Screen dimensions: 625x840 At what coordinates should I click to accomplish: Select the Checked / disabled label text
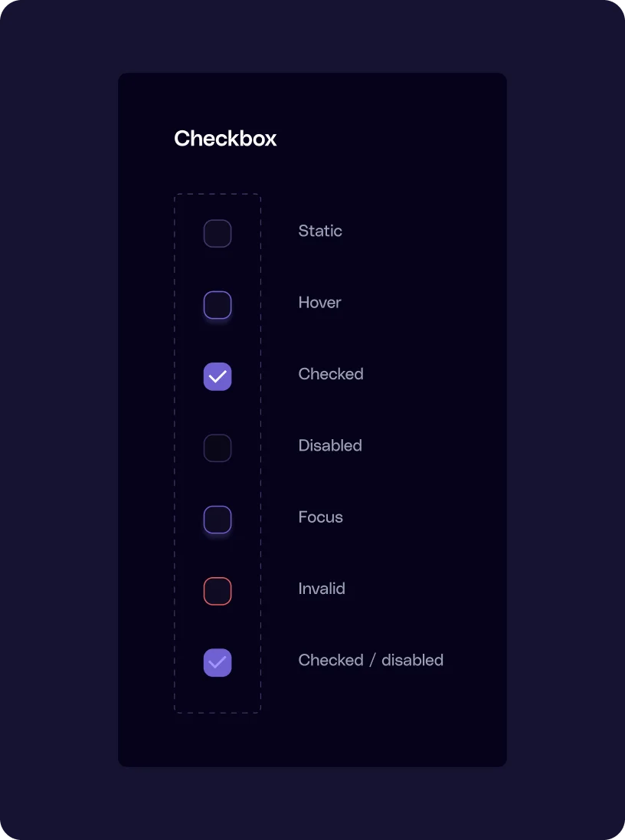[371, 660]
